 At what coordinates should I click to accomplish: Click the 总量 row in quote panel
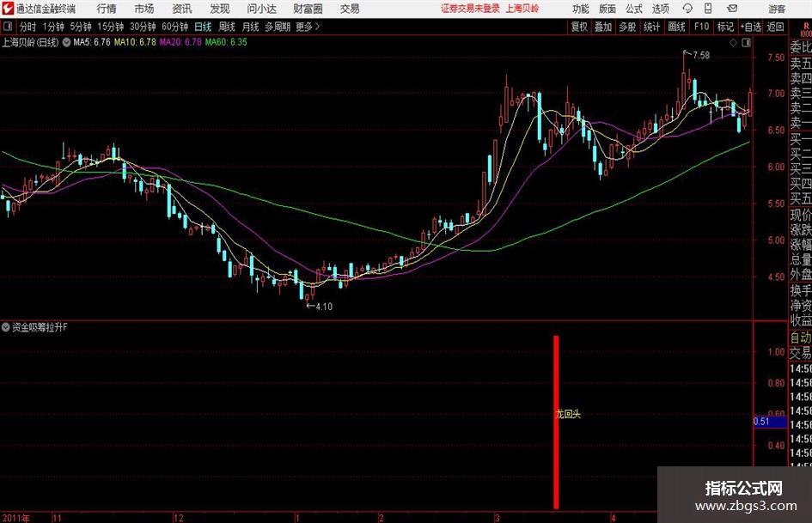(801, 260)
